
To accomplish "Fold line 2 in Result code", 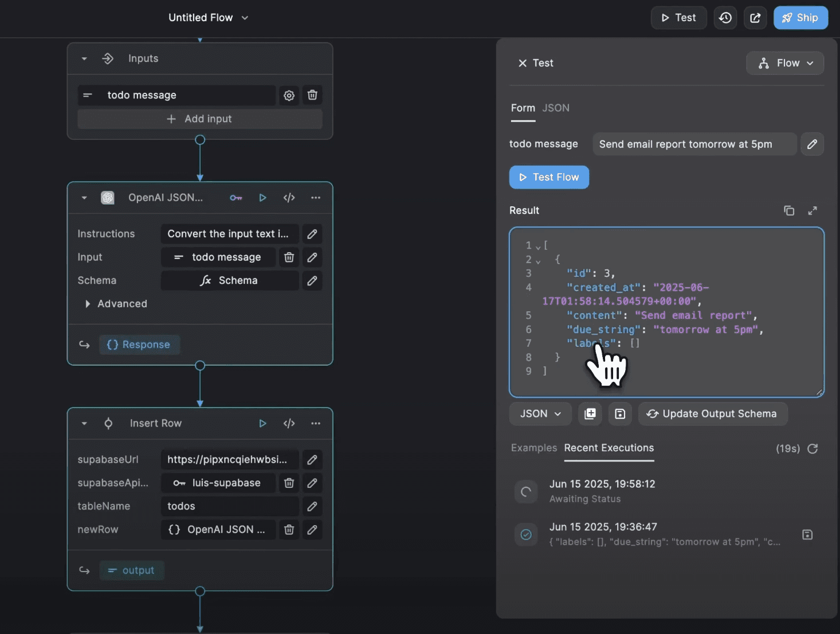I will [x=538, y=261].
